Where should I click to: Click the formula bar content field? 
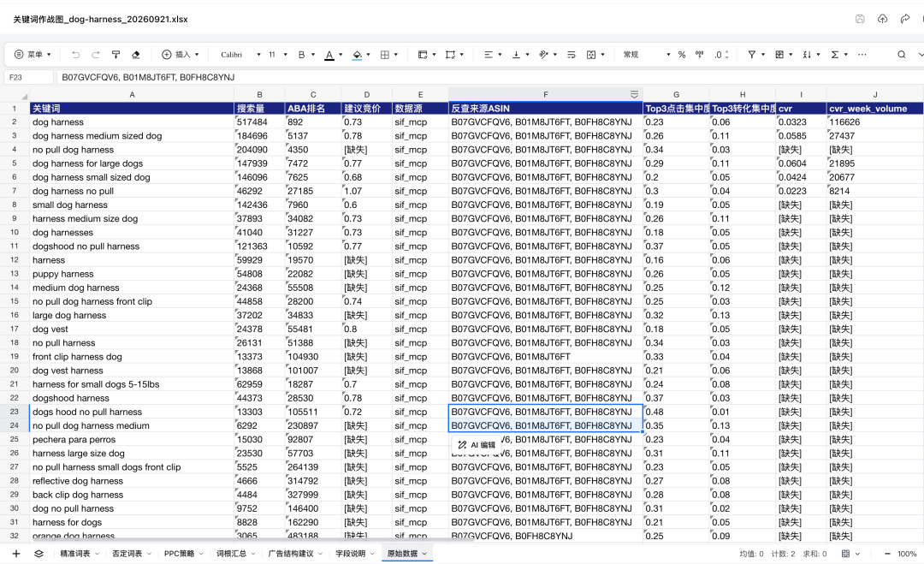[x=489, y=77]
